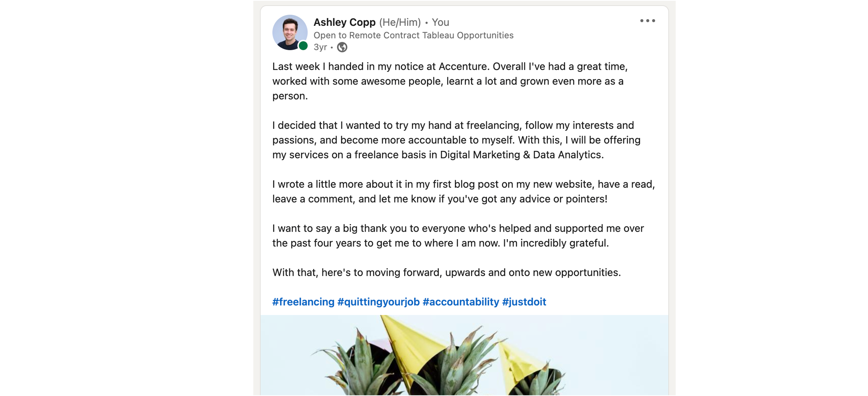Click the green online status dot
868x396 pixels.
coord(303,46)
